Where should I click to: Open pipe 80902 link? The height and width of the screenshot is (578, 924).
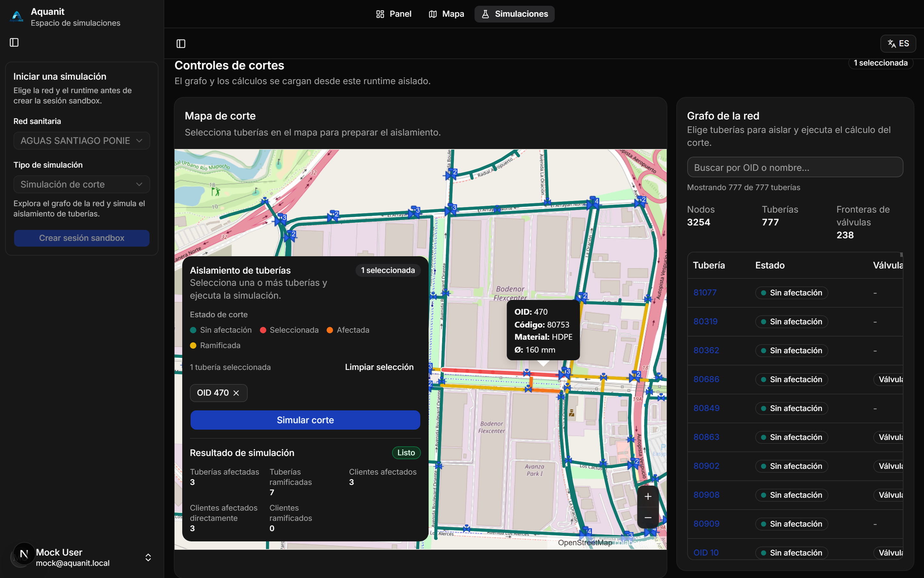[x=706, y=466]
